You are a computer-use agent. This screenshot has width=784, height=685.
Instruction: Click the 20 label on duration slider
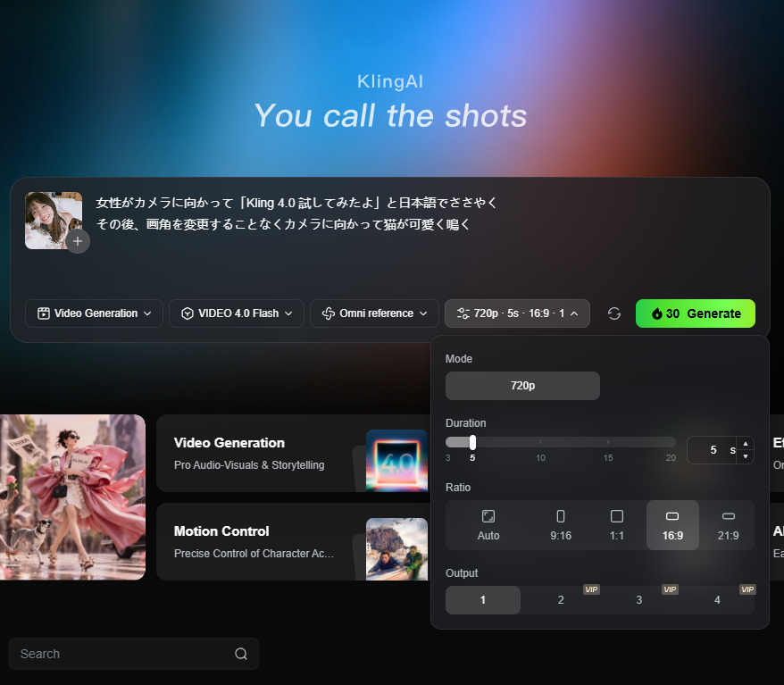pos(671,457)
